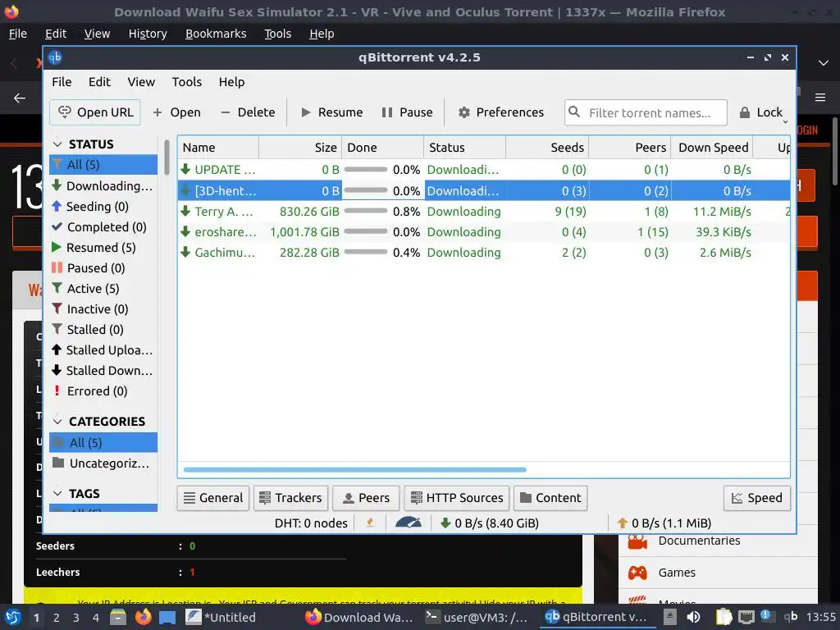Viewport: 840px width, 630px height.
Task: Toggle alternative speed limits speedometer icon
Action: tap(409, 523)
